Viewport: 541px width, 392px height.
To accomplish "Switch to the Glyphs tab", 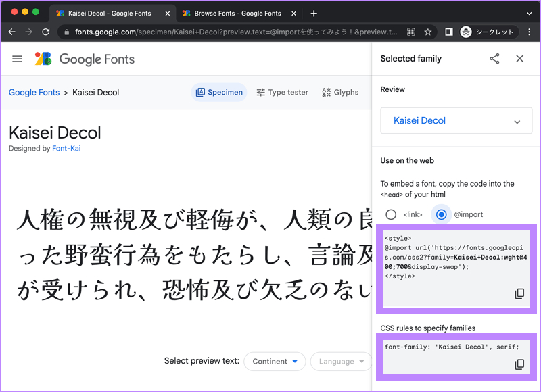I will click(x=340, y=93).
